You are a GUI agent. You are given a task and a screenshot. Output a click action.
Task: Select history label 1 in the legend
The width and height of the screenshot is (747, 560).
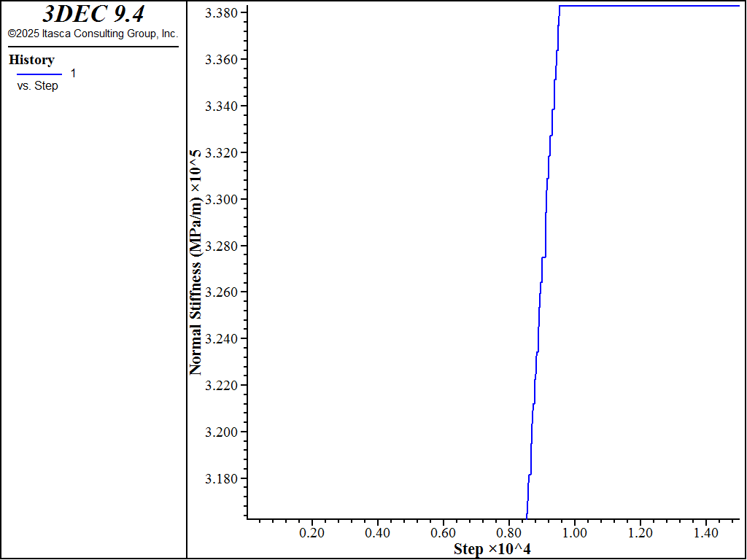click(73, 73)
